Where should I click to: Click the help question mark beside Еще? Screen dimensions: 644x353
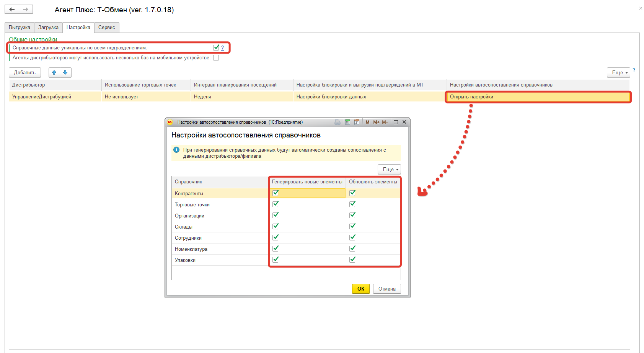click(634, 70)
